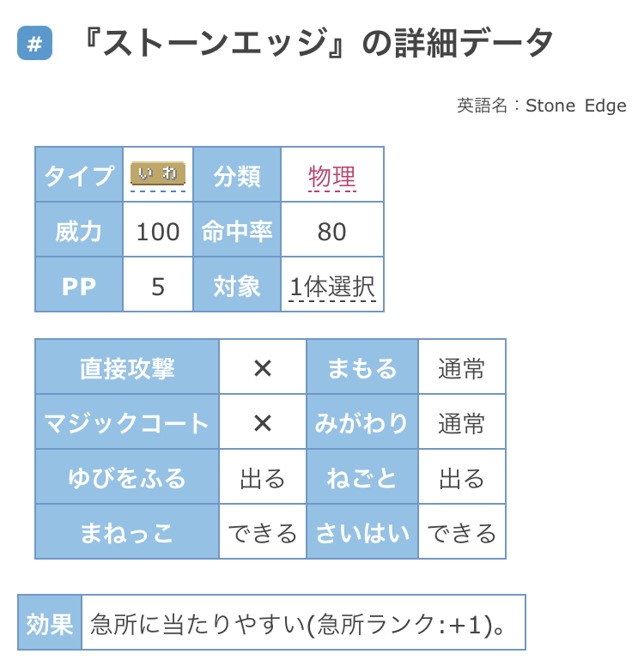Click the effect description text
The width and height of the screenshot is (644, 672).
298,624
